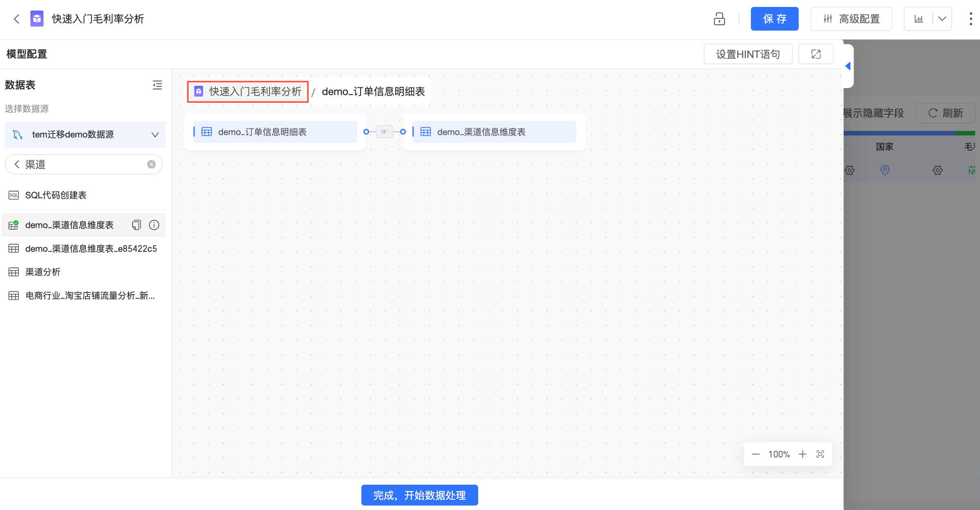Click the fit-to-screen icon in zoom bar

(820, 454)
